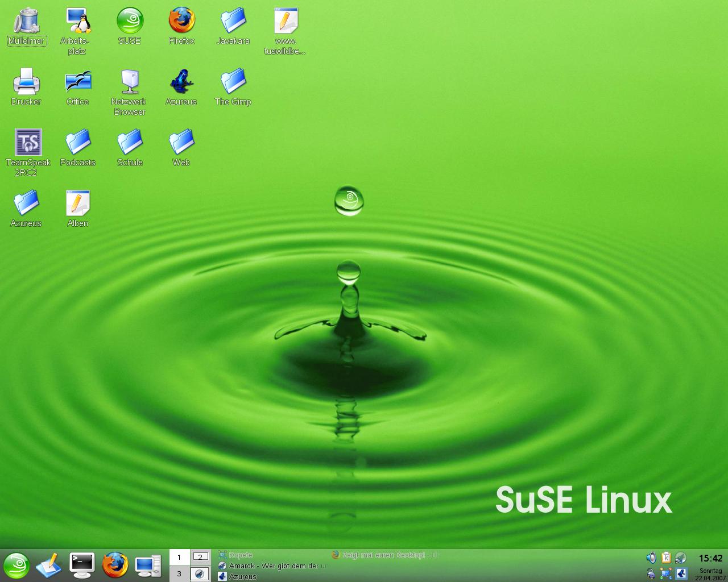Open the terminal from the panel
This screenshot has width=728, height=582.
tap(82, 566)
